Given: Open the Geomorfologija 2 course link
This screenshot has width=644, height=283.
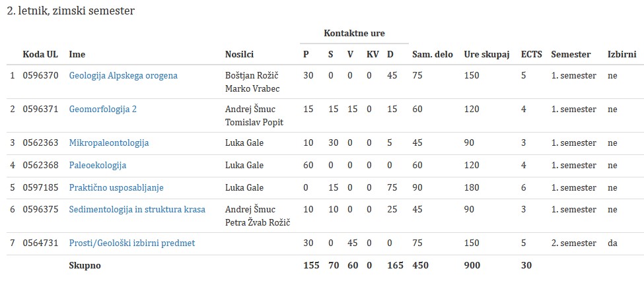Looking at the screenshot, I should pyautogui.click(x=102, y=109).
